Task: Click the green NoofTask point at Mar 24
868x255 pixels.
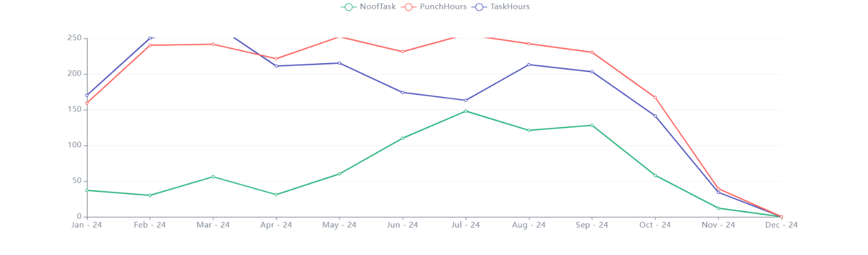Action: 213,177
